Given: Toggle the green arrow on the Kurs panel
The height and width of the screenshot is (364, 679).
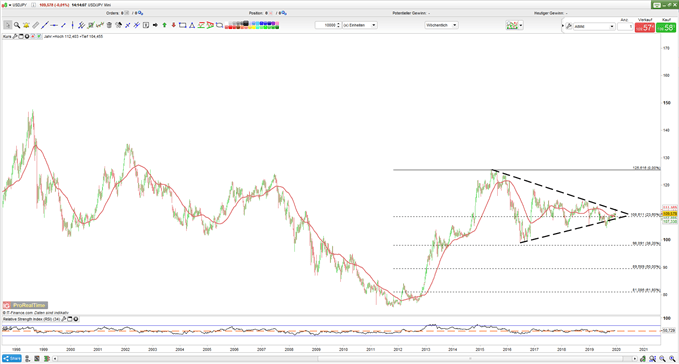Looking at the screenshot, I should pyautogui.click(x=39, y=36).
